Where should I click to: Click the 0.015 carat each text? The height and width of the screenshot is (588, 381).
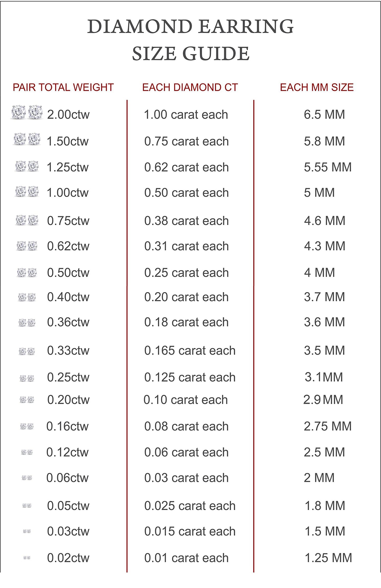point(190,531)
